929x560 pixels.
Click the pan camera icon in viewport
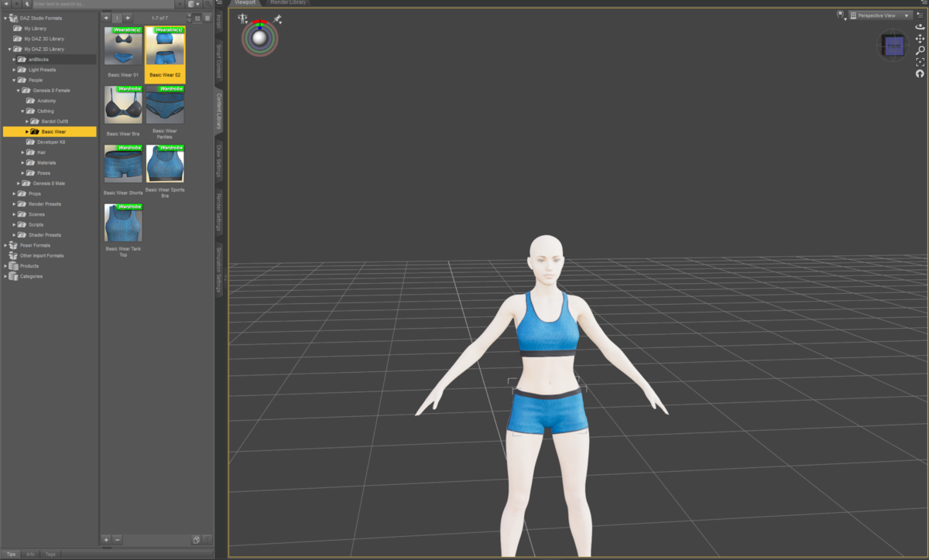point(920,38)
